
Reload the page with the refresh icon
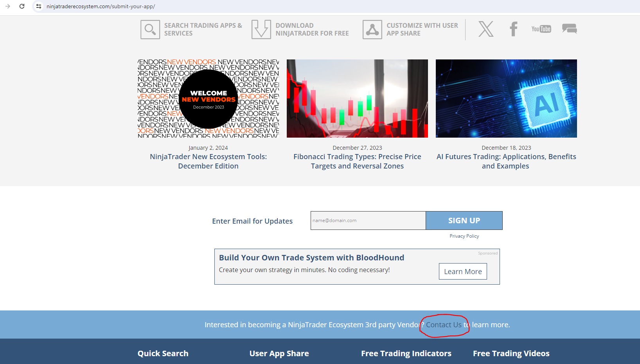[22, 6]
